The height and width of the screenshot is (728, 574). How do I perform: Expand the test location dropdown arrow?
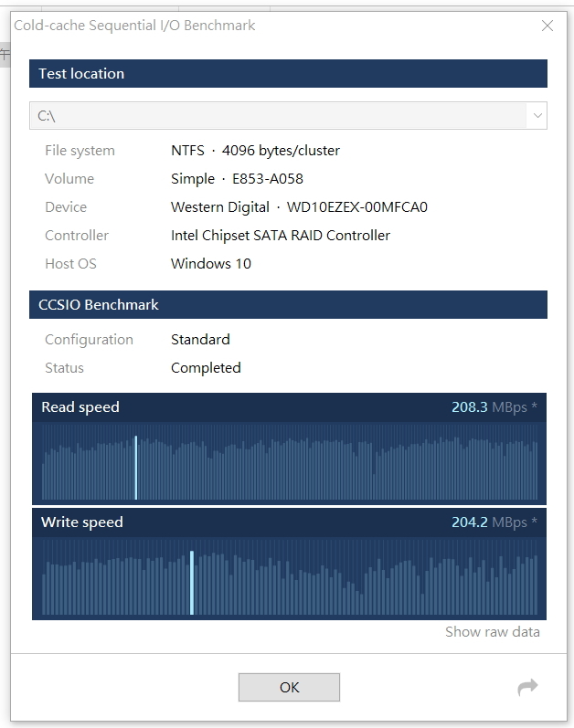click(537, 116)
